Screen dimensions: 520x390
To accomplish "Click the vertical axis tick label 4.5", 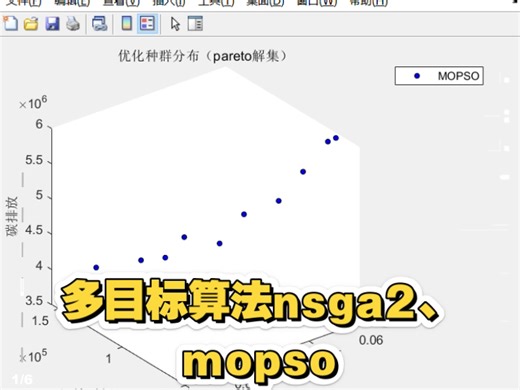I will (x=34, y=230).
